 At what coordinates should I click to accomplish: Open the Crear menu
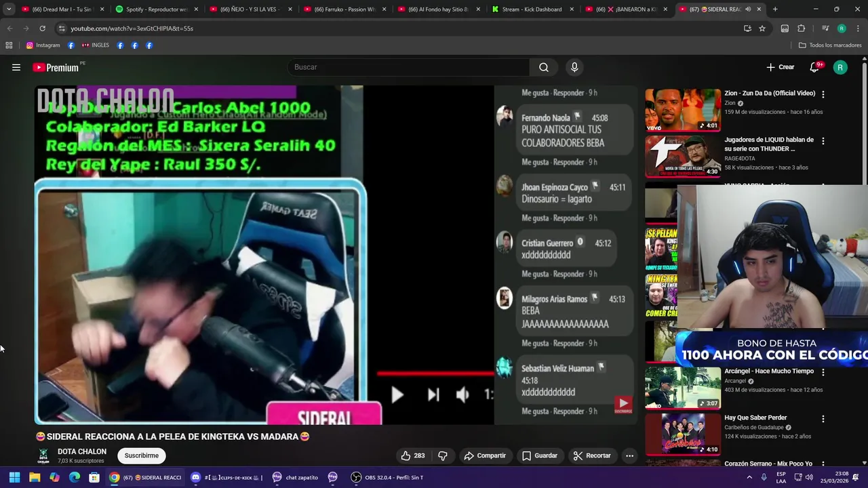pos(780,67)
